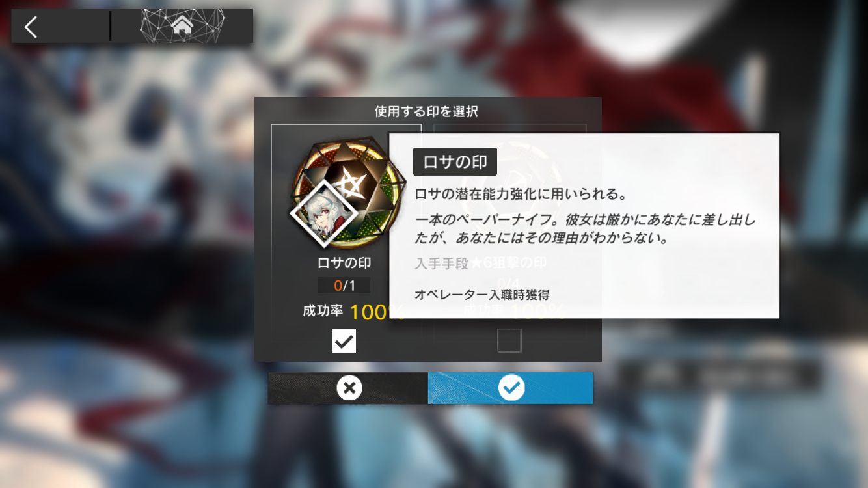Click the 成功率 label on the first card
This screenshot has height=488, width=868.
click(323, 311)
